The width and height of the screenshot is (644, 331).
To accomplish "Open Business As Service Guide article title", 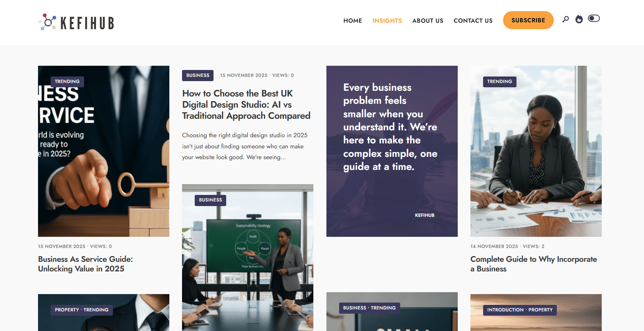I will coord(86,264).
